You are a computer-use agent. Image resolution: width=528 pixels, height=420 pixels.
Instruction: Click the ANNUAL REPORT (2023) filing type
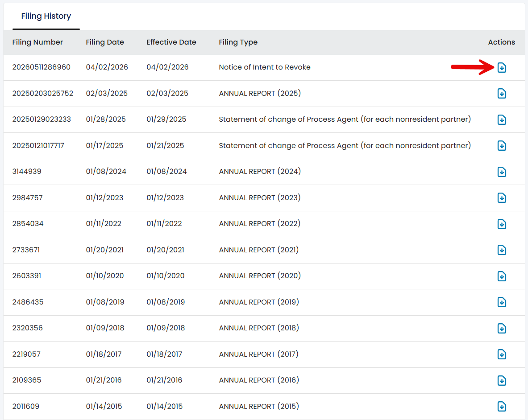260,198
